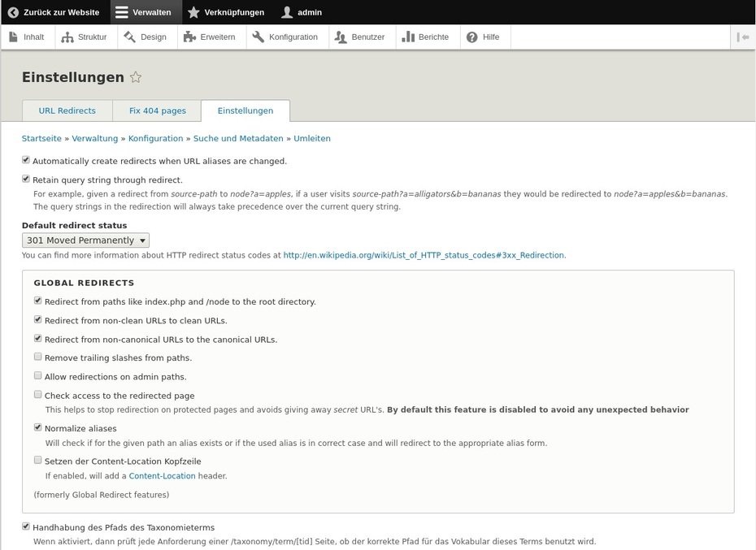Screen dimensions: 756x550
Task: Switch to the Fix 404 pages tab
Action: point(157,110)
